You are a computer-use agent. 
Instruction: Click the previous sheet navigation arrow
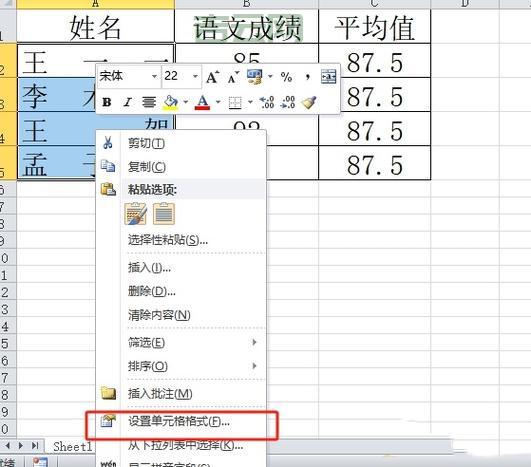8,446
